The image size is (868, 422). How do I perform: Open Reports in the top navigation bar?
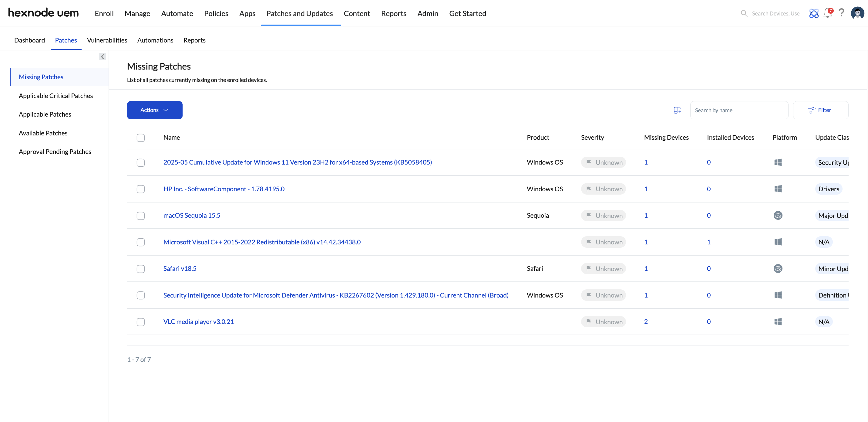pos(394,13)
